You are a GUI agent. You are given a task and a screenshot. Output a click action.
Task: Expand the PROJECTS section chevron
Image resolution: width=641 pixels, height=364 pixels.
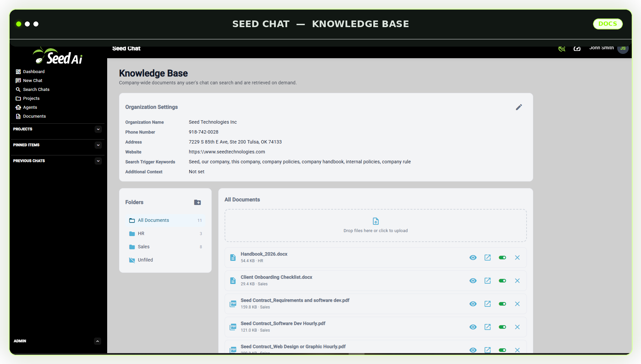click(98, 129)
